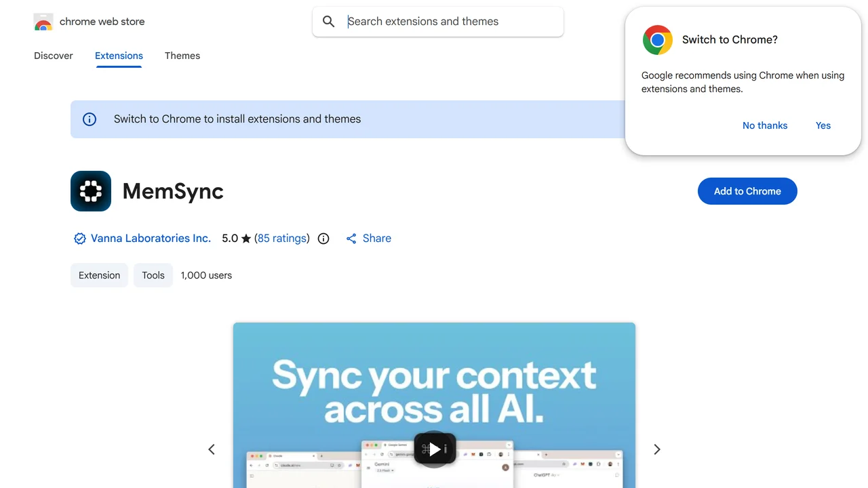Go to the next screenshot with right arrow
Viewport: 868px width, 488px height.
click(656, 449)
